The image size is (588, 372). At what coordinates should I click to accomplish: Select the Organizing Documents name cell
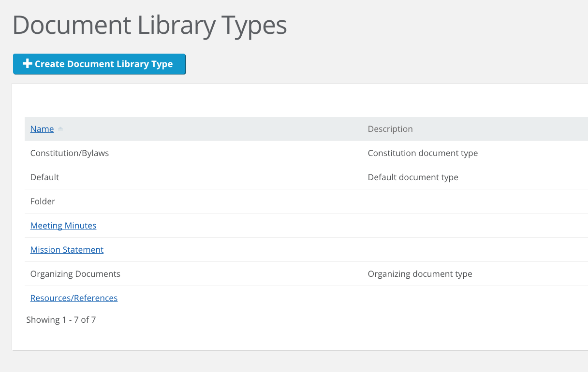75,274
